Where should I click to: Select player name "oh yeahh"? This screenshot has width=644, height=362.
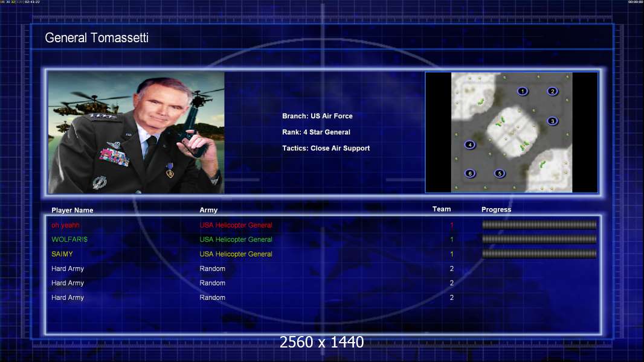pos(65,225)
